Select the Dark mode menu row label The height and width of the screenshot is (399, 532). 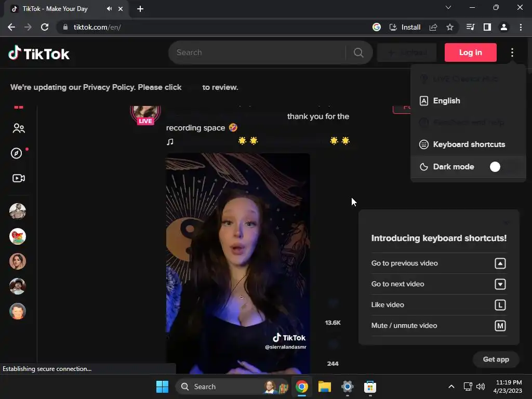[x=453, y=167]
